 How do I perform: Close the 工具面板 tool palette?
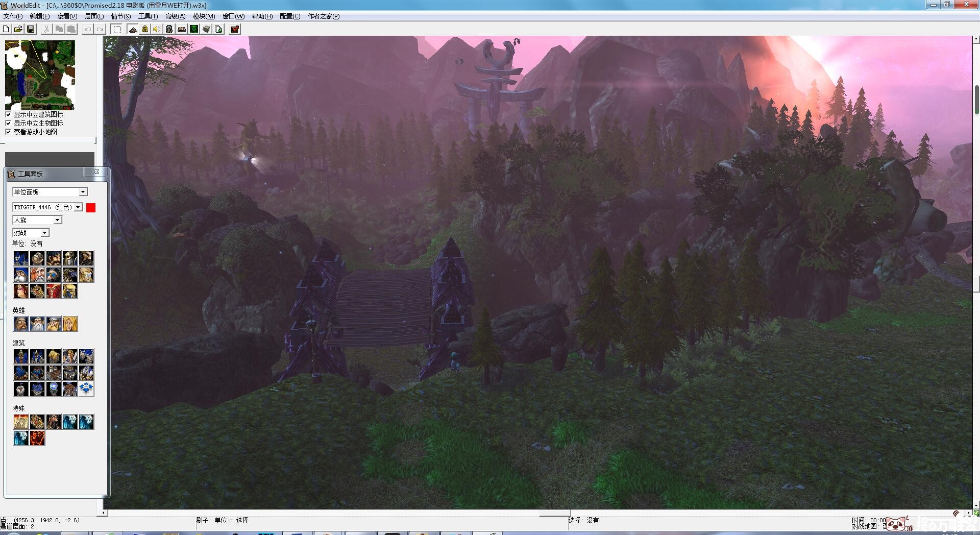(96, 172)
